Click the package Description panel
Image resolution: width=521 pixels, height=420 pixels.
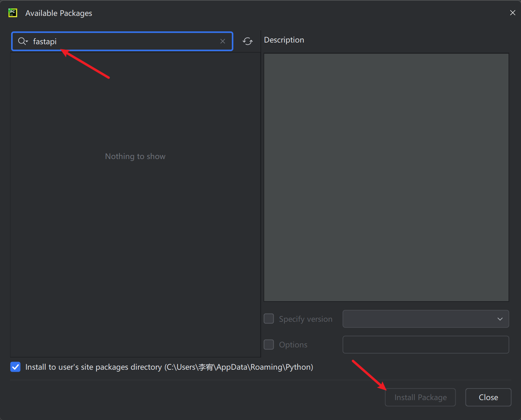point(386,177)
